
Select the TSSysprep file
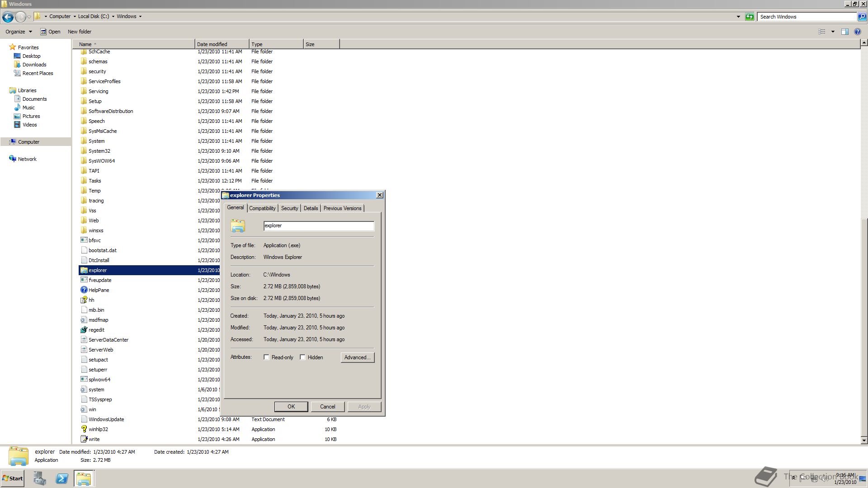tap(100, 399)
